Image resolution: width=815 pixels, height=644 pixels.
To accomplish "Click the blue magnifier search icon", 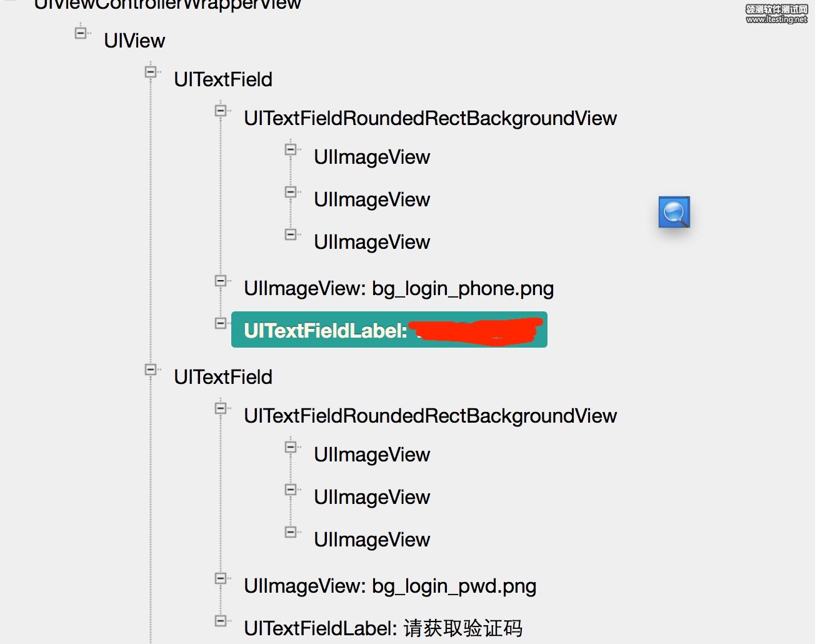I will tap(674, 212).
